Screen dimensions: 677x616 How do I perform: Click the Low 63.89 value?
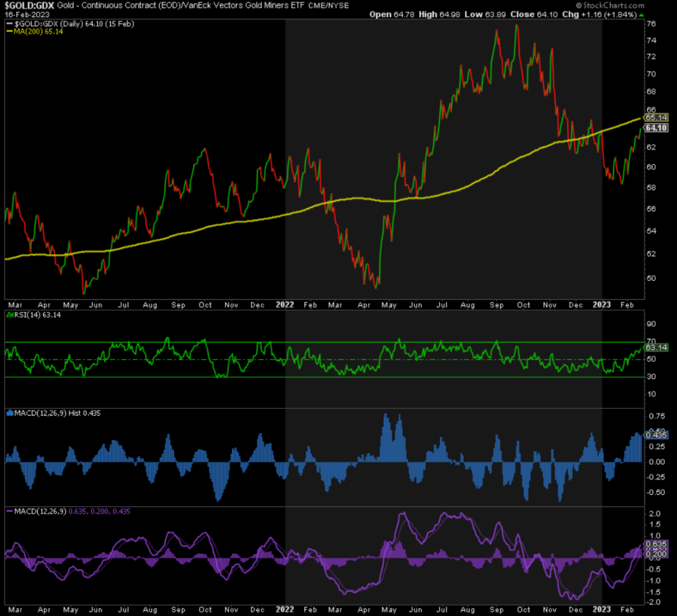pos(485,15)
